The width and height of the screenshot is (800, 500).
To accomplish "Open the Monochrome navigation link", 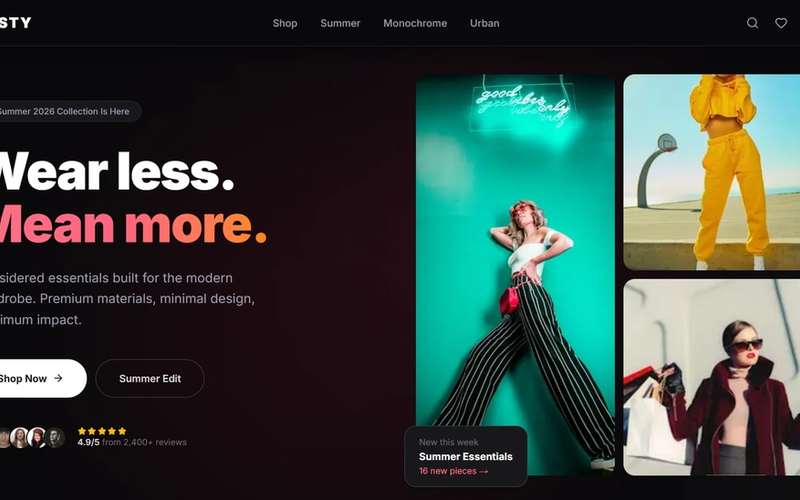I will (x=415, y=23).
